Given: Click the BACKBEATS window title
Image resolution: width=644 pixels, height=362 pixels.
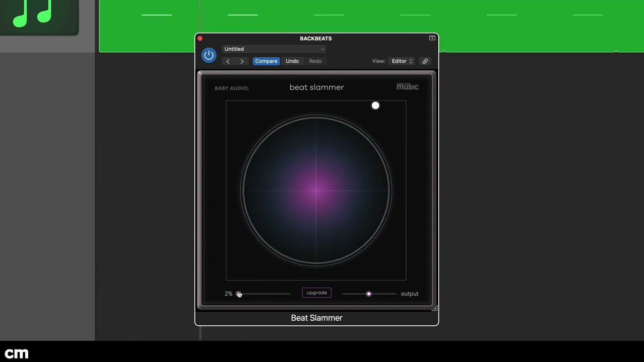Looking at the screenshot, I should pyautogui.click(x=316, y=38).
